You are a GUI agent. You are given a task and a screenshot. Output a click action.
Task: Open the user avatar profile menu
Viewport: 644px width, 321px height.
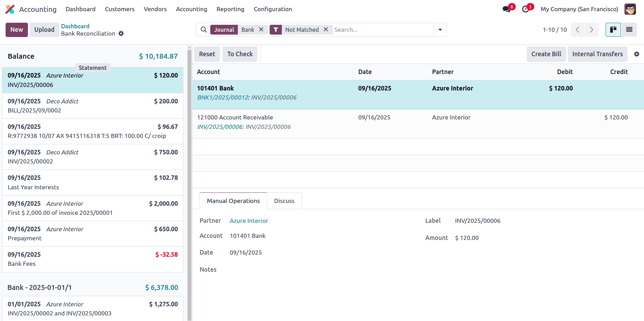click(x=630, y=9)
